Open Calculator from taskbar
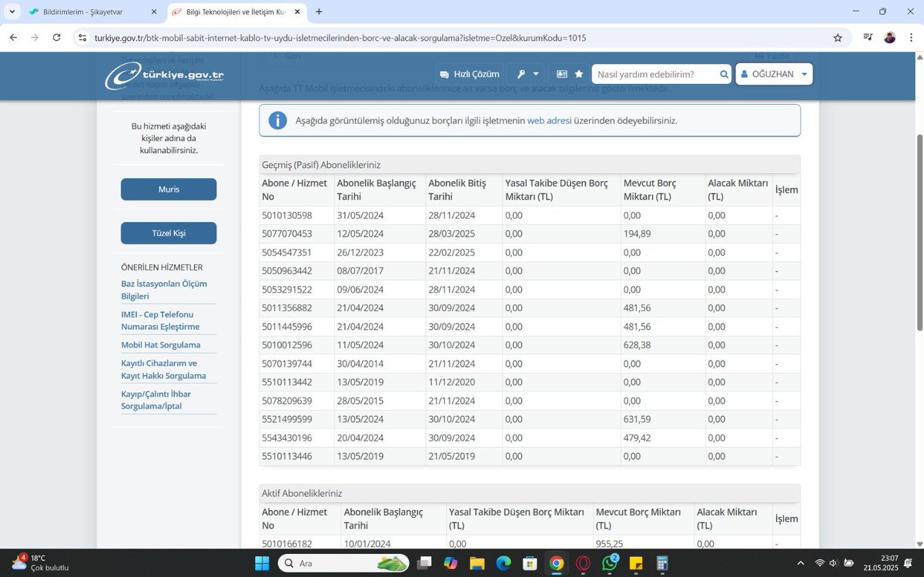This screenshot has height=577, width=924. pos(662,563)
